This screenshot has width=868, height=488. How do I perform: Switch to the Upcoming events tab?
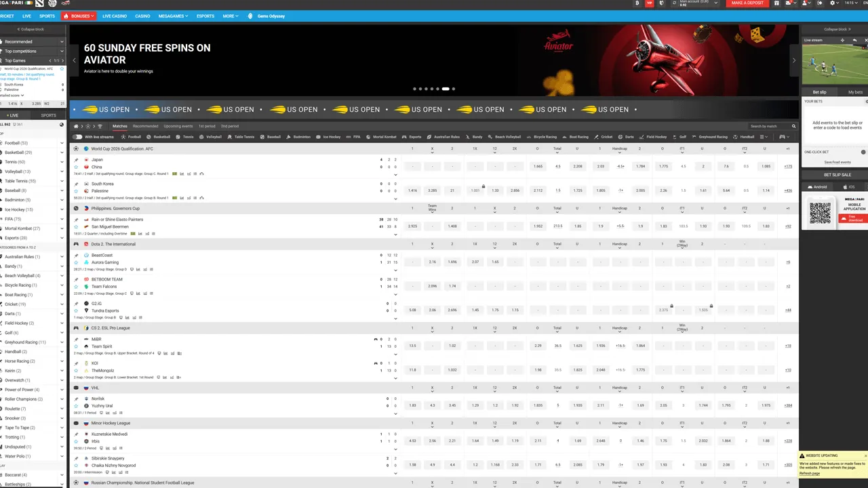point(178,126)
